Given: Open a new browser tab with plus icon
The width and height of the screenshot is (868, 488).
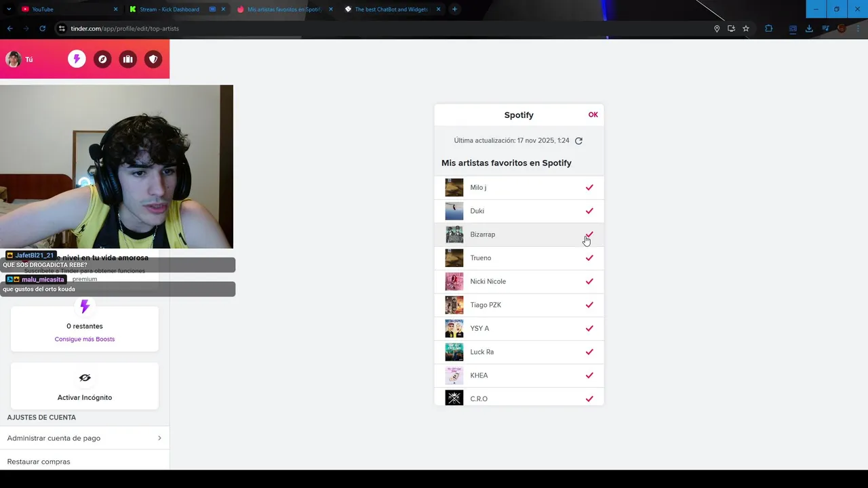Looking at the screenshot, I should click(454, 9).
